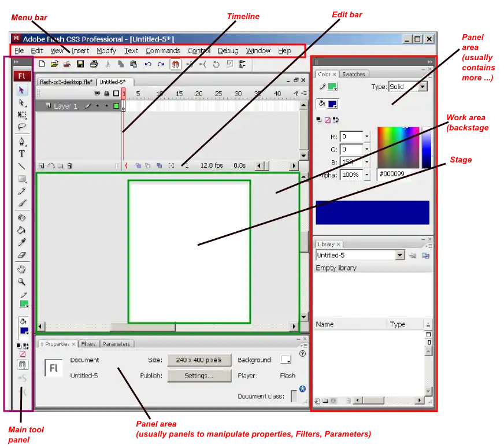The width and height of the screenshot is (504, 448).
Task: Select the Text tool
Action: tap(22, 154)
